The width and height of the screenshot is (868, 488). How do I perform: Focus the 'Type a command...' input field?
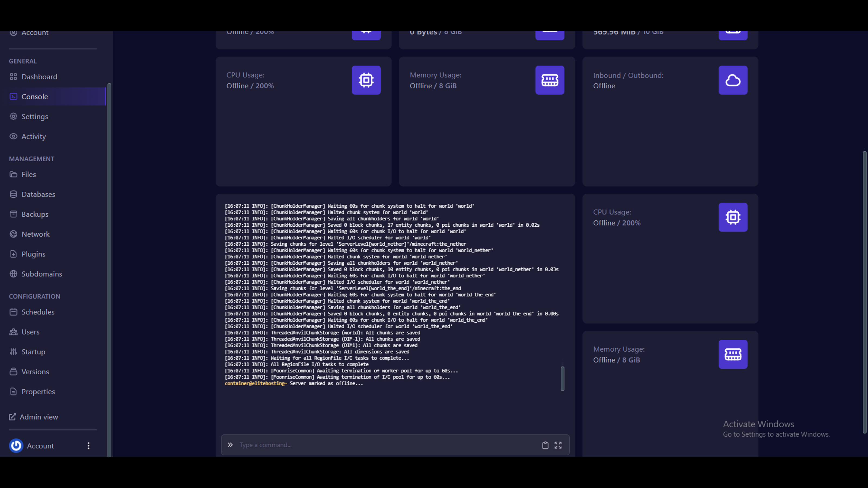388,445
